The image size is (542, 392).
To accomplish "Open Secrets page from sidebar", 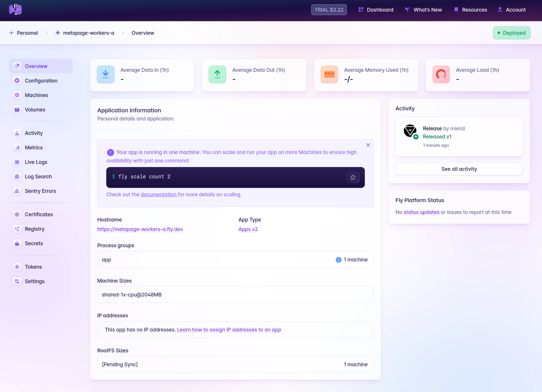I will tap(41, 243).
